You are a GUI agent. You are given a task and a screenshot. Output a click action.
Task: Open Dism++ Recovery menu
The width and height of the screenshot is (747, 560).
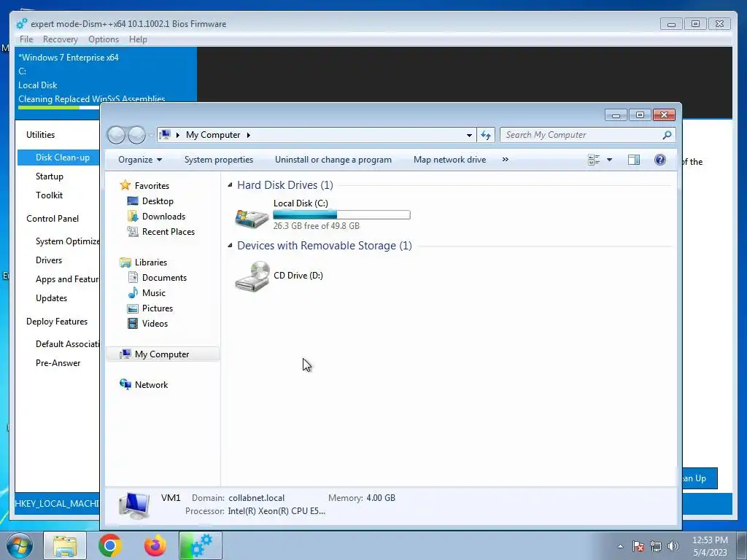[x=60, y=39]
